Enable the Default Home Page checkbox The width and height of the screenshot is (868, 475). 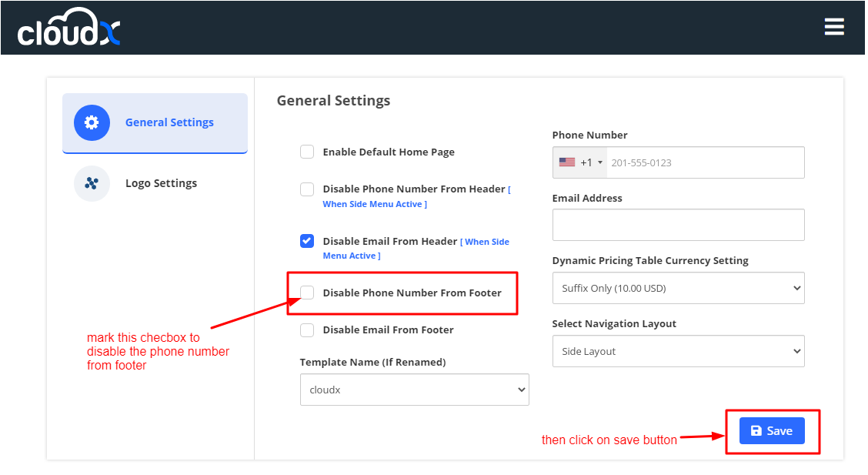pyautogui.click(x=307, y=152)
